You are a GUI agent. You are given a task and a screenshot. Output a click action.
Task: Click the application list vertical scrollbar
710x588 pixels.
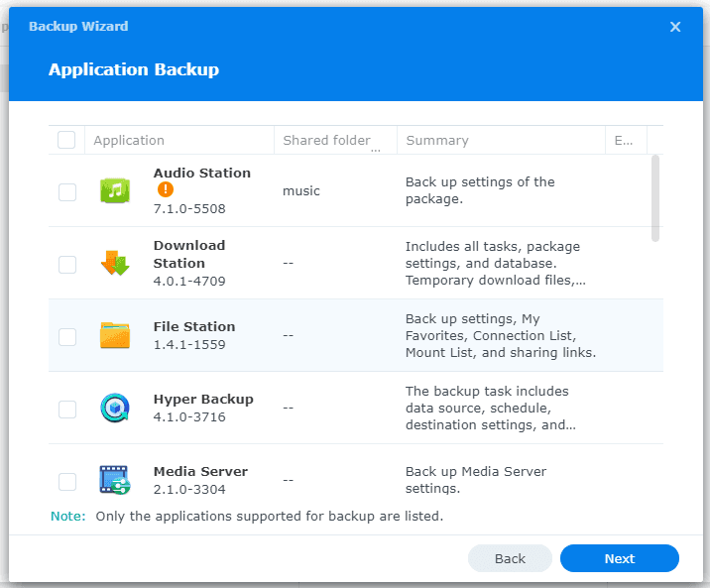pos(654,198)
